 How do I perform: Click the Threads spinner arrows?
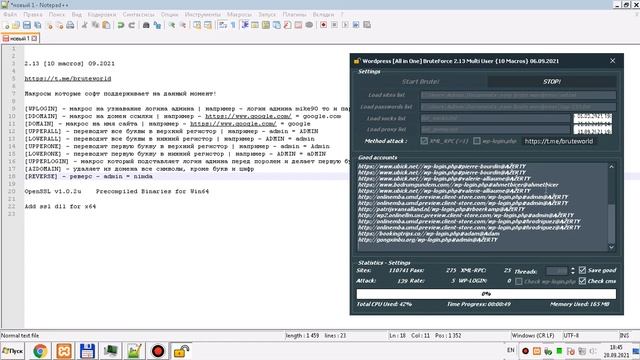pyautogui.click(x=573, y=271)
